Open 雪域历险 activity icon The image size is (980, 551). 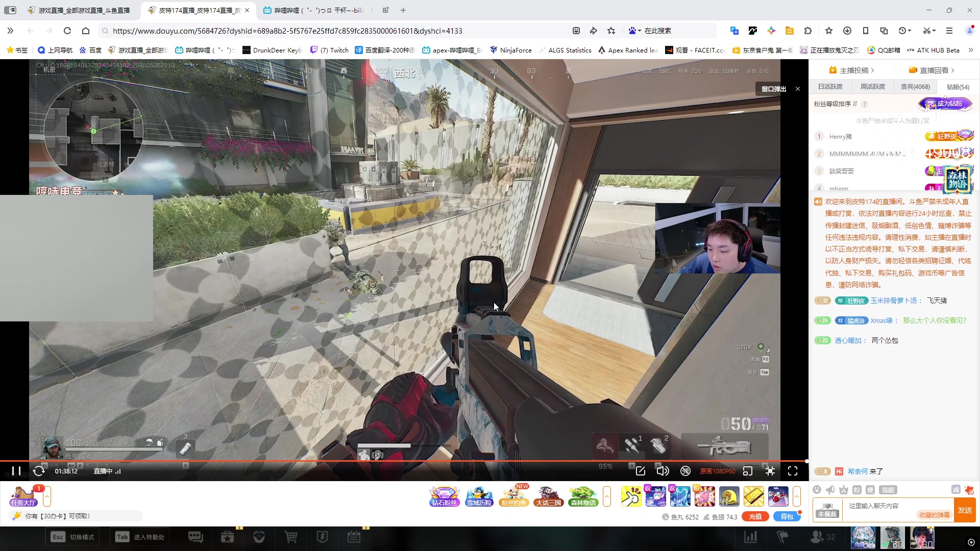[x=479, y=496]
